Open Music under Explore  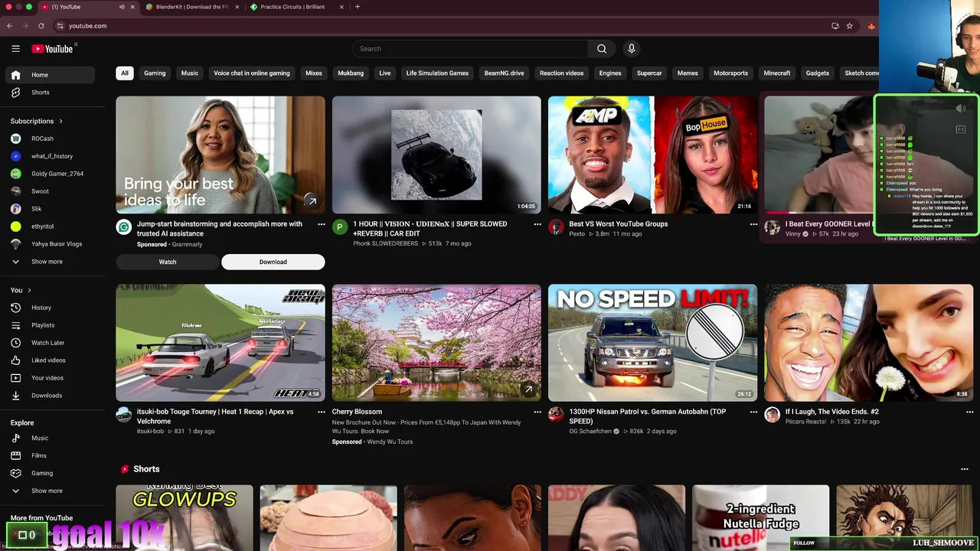tap(51, 439)
